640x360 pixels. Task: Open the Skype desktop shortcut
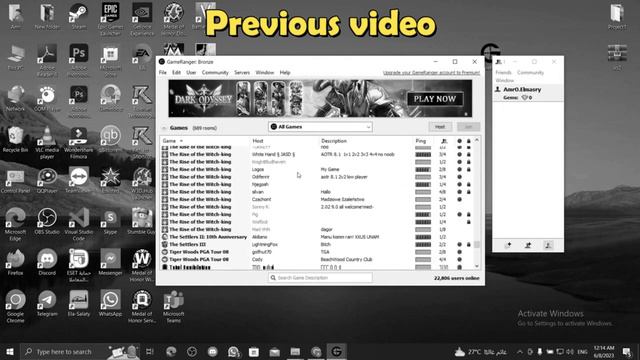(110, 222)
